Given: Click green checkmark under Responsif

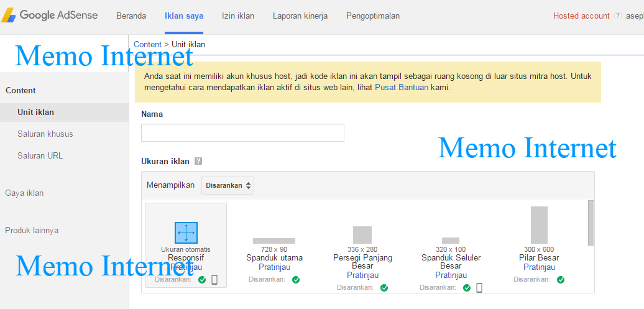Looking at the screenshot, I should pos(202,280).
